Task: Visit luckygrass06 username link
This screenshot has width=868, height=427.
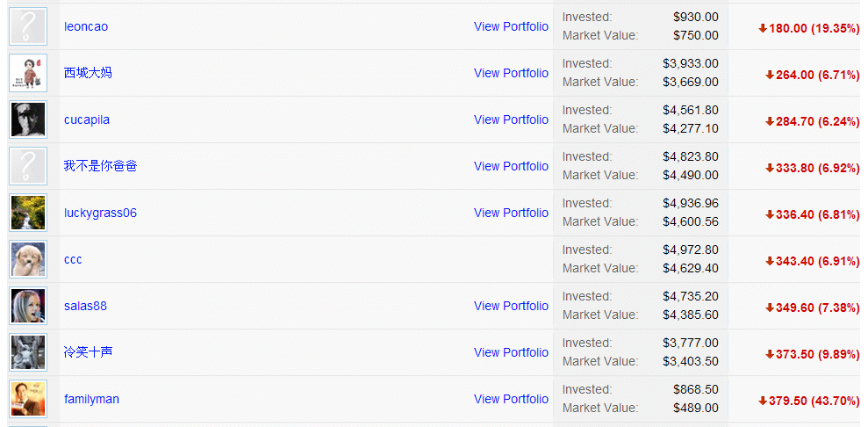Action: [x=100, y=213]
